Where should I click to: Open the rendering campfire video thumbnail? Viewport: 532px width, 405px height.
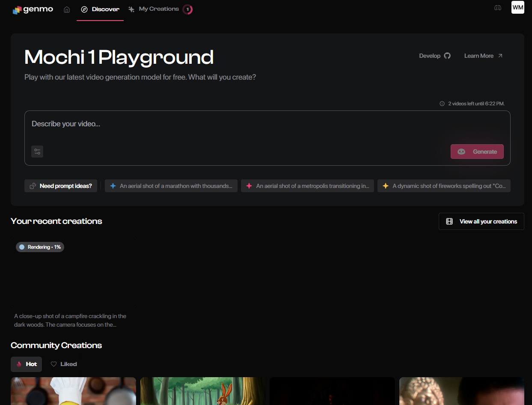[x=73, y=274]
